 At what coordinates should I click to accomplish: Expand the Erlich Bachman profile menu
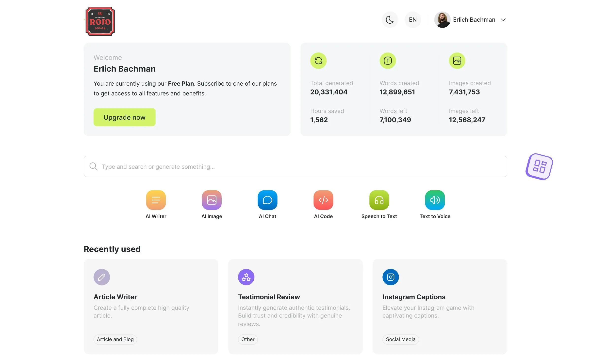[503, 20]
